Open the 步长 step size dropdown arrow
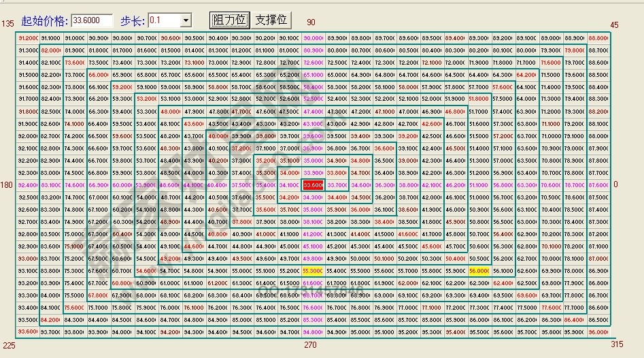The height and width of the screenshot is (358, 644). (186, 20)
